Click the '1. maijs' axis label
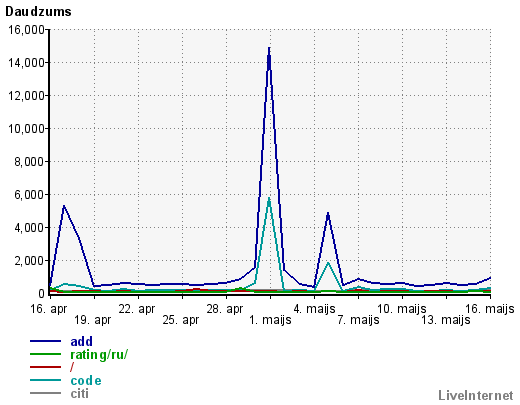Image resolution: width=520 pixels, height=405 pixels. point(270,320)
